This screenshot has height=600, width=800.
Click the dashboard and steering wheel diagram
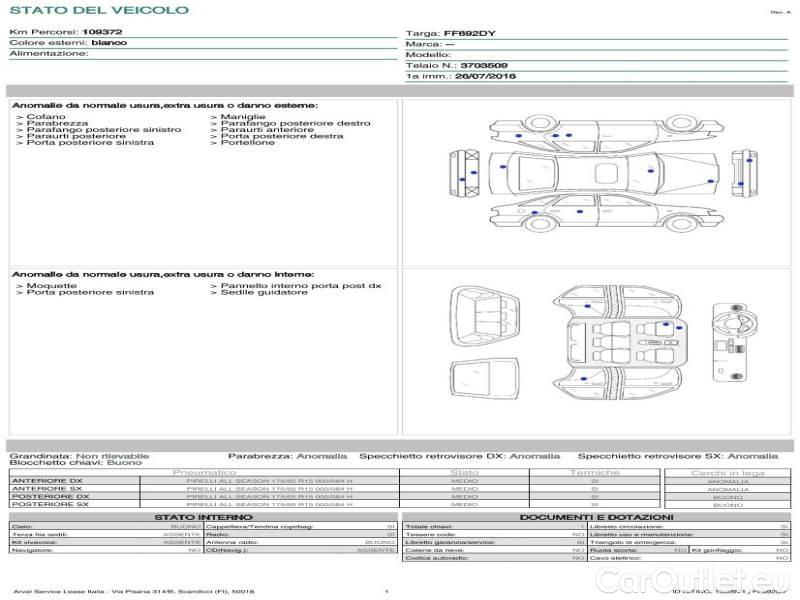735,342
